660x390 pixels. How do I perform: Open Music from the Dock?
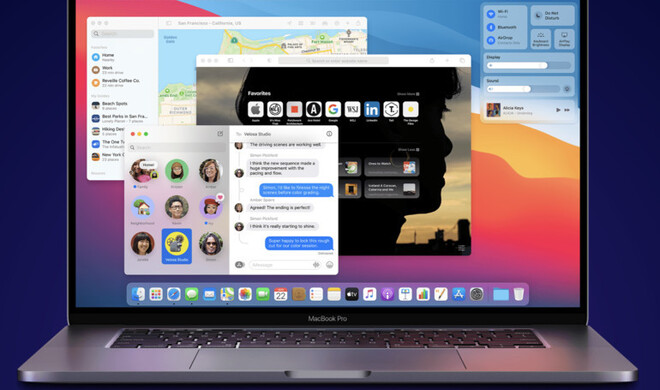[370, 294]
